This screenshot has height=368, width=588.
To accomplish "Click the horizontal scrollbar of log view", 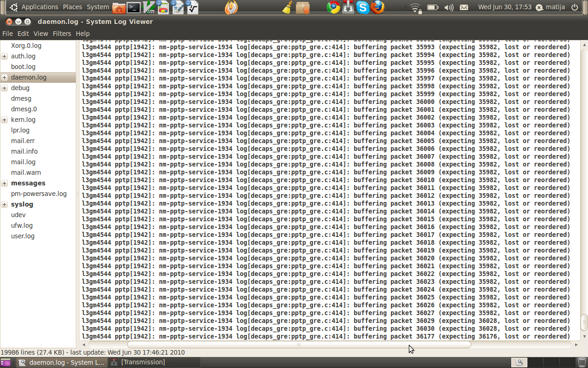I will pos(299,345).
